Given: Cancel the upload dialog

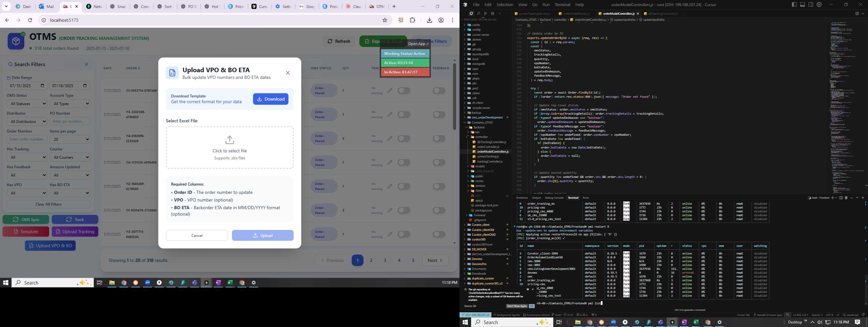Looking at the screenshot, I should click(x=197, y=235).
